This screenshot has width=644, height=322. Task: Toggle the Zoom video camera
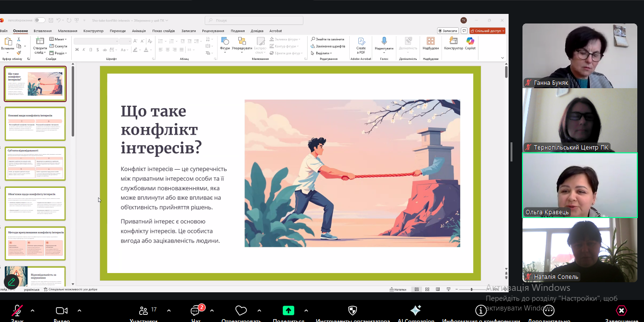click(61, 310)
